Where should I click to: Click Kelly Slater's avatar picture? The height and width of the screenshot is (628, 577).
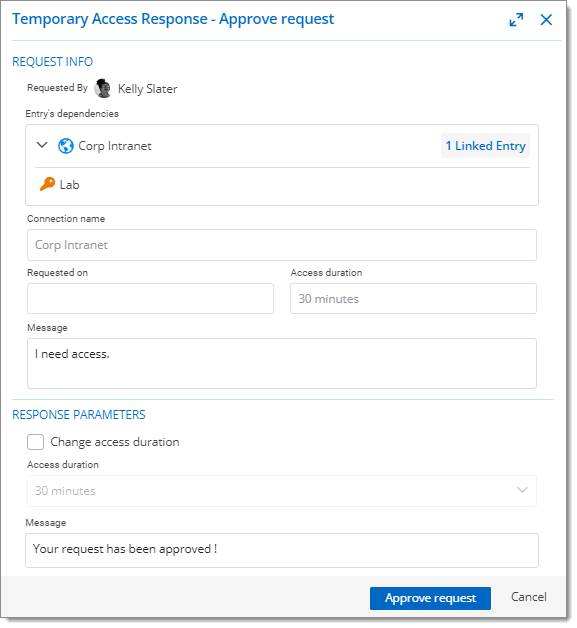103,88
